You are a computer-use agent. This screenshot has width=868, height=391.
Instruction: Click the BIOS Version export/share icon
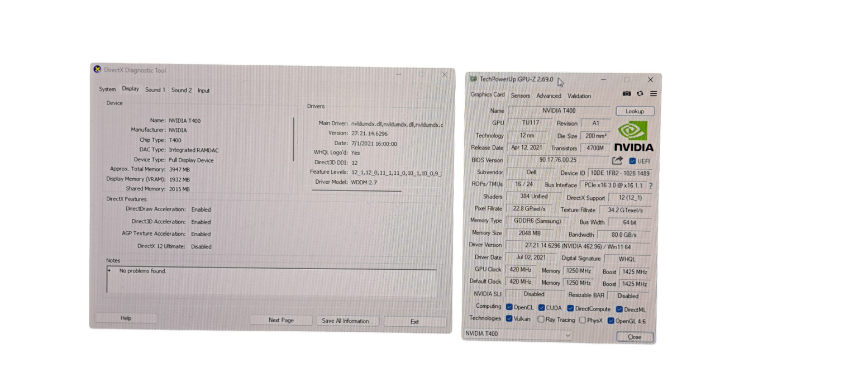point(618,160)
